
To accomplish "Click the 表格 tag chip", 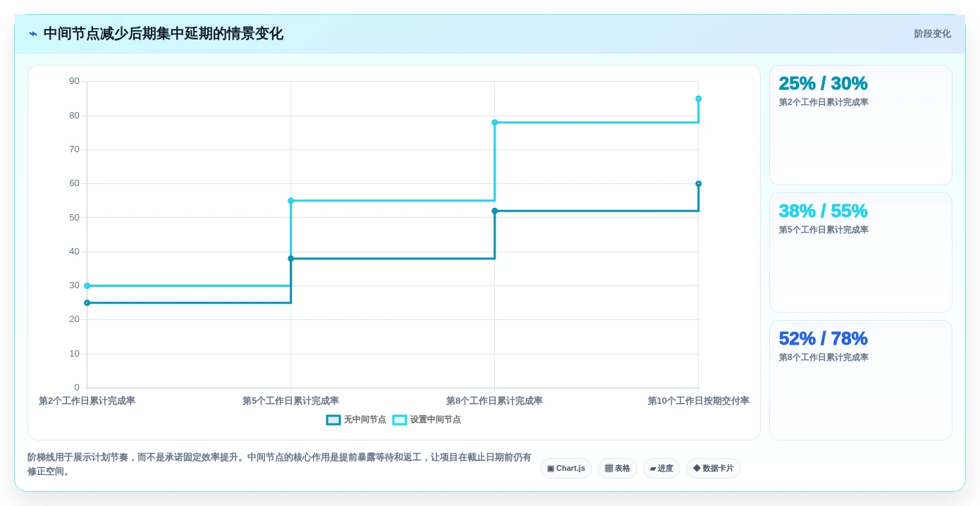I will [618, 469].
